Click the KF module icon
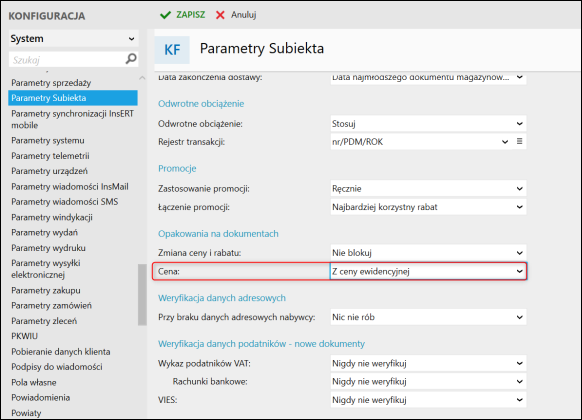 coord(172,50)
